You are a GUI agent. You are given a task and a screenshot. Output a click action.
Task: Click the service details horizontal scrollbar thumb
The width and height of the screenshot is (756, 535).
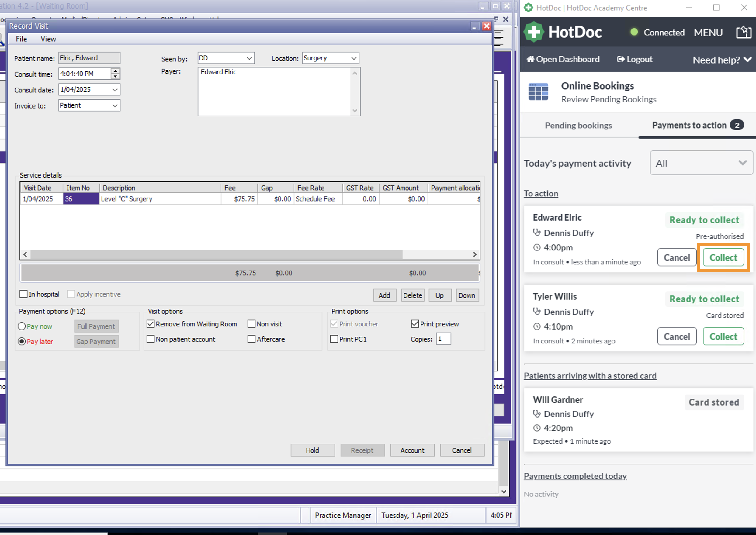coord(216,254)
